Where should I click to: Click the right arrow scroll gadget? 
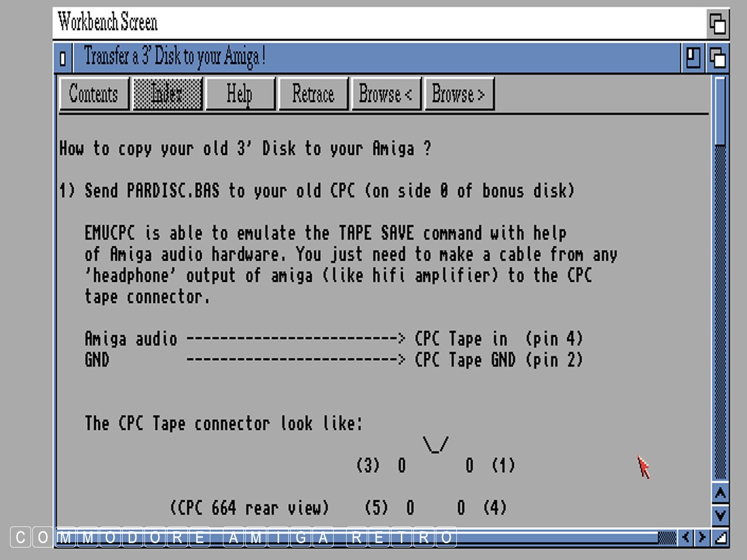[702, 537]
